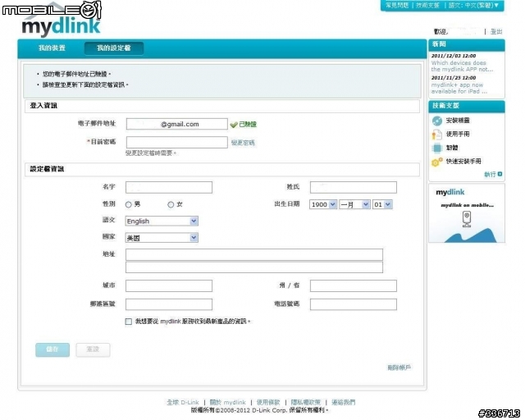525x420 pixels.
Task: Focus the second address line field
Action: 254,267
